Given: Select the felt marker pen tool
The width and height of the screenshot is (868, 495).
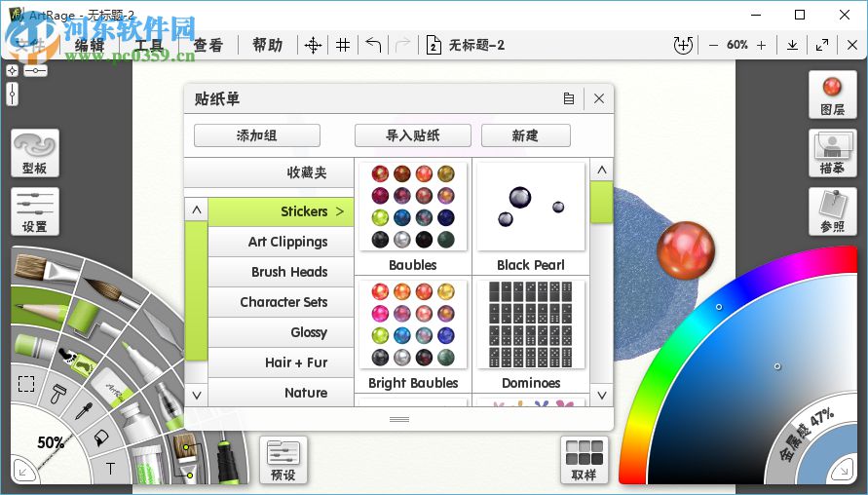Looking at the screenshot, I should point(141,360).
